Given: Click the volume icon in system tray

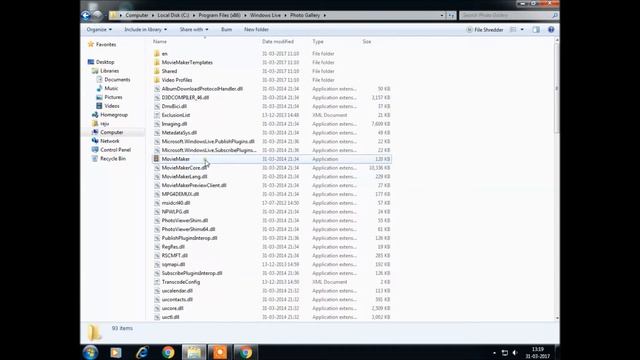Looking at the screenshot, I should (515, 353).
